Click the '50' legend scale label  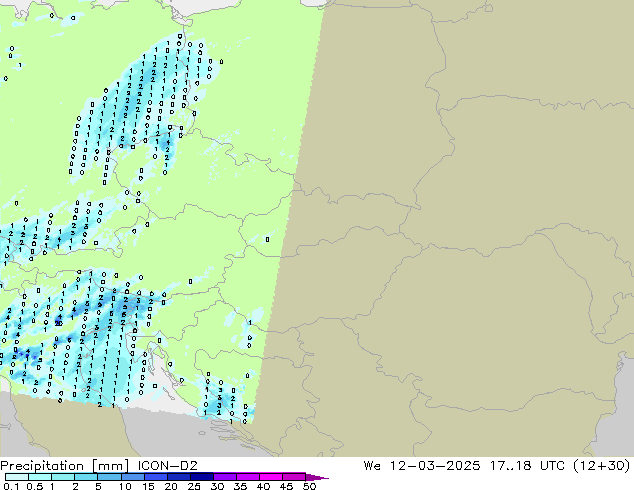pyautogui.click(x=309, y=486)
